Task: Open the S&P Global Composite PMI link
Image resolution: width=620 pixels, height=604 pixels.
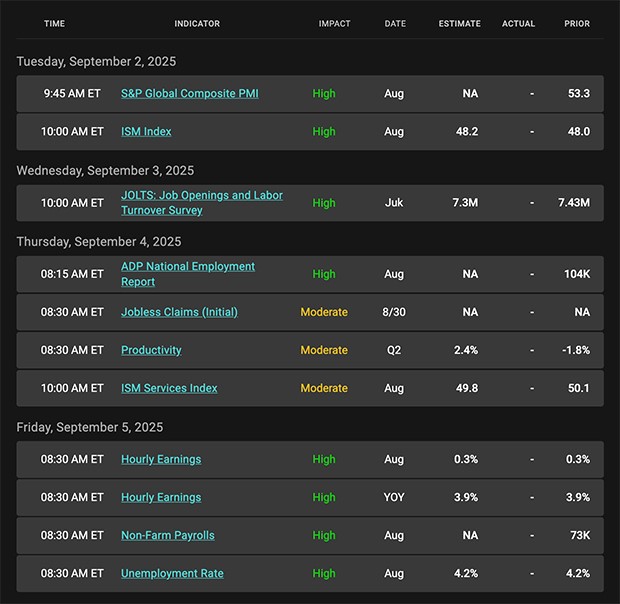Action: point(189,93)
